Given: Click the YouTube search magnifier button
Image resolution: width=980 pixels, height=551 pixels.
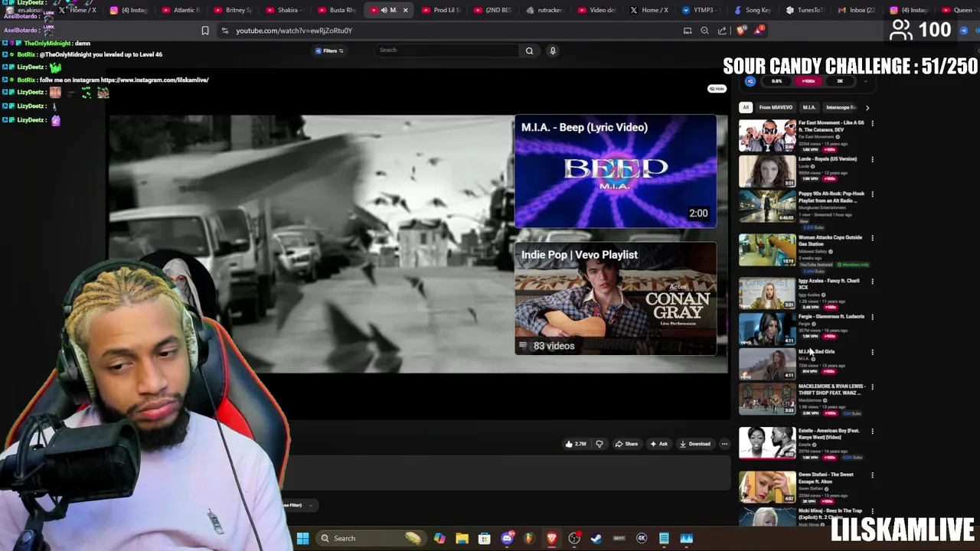Looking at the screenshot, I should tap(529, 51).
